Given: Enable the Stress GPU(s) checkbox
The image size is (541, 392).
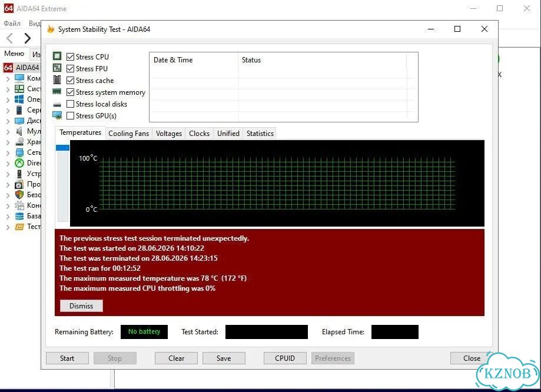Looking at the screenshot, I should point(70,115).
